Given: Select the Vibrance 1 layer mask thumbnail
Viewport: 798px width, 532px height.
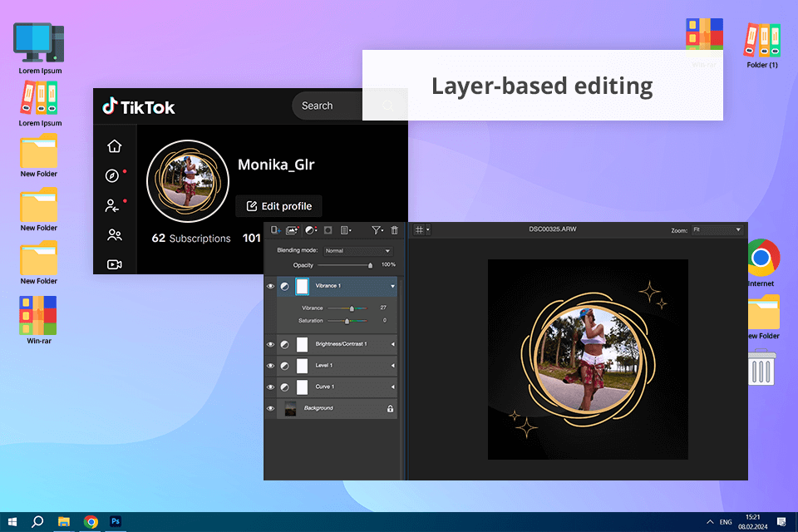Looking at the screenshot, I should tap(303, 286).
